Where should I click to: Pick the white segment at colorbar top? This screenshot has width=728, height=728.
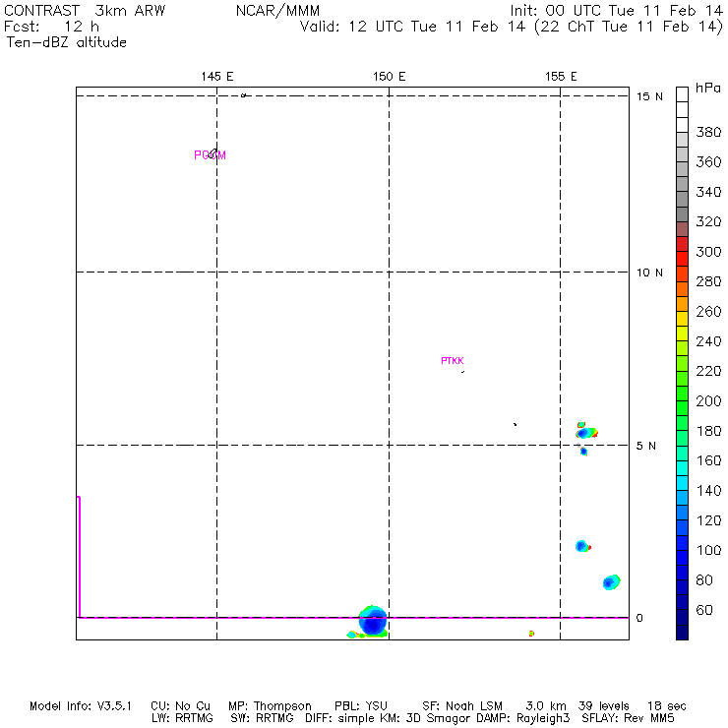tap(682, 94)
